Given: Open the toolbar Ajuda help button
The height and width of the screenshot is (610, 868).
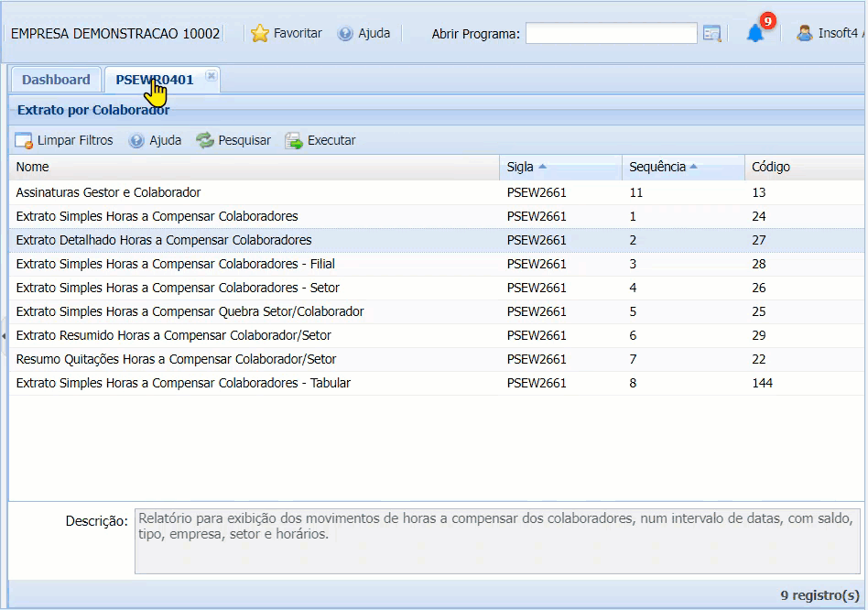Looking at the screenshot, I should (137, 141).
